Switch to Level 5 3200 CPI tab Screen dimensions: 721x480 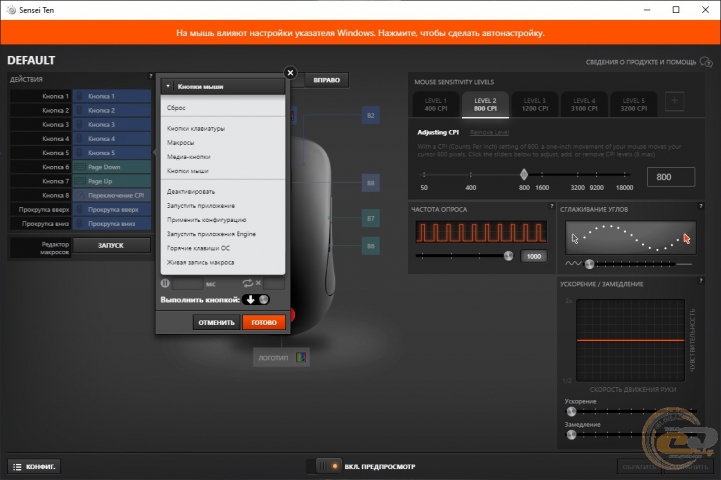click(633, 104)
